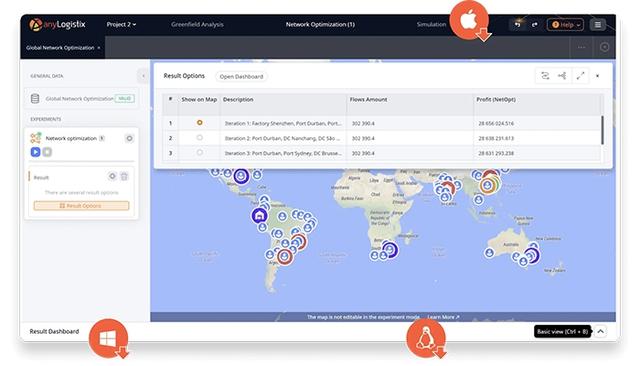Click the large purple marker near eastern Australia

pos(532,255)
